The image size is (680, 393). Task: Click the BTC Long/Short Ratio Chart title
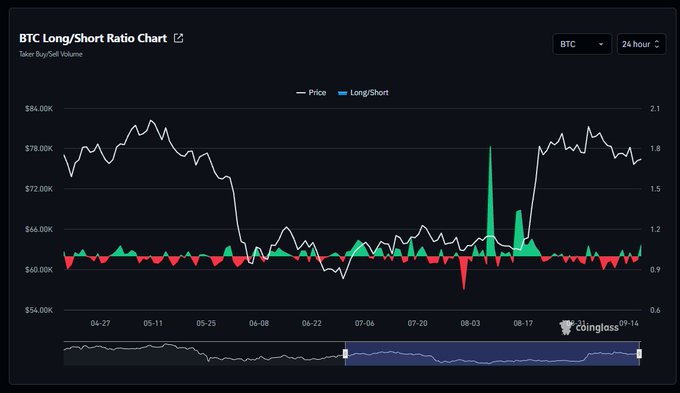pyautogui.click(x=93, y=38)
